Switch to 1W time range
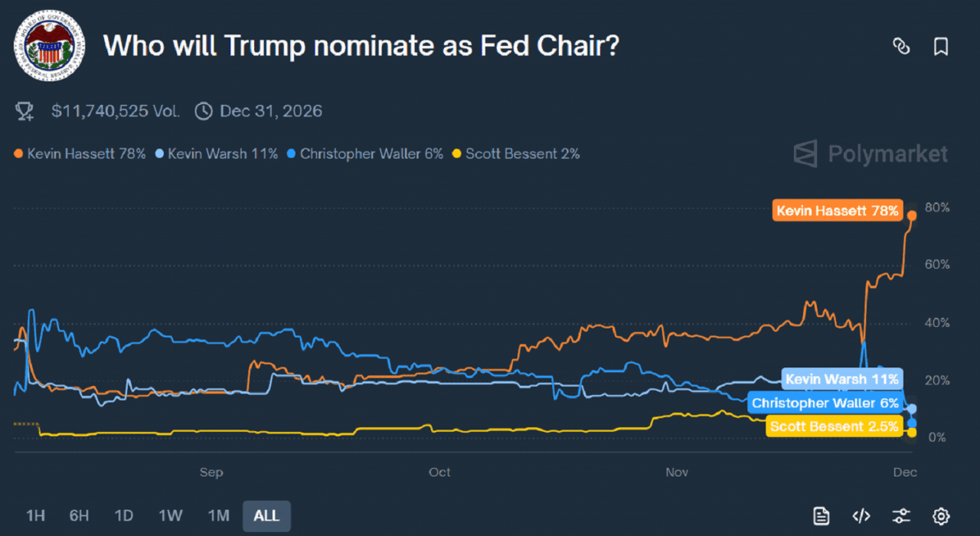Viewport: 980px width, 536px height. coord(171,515)
